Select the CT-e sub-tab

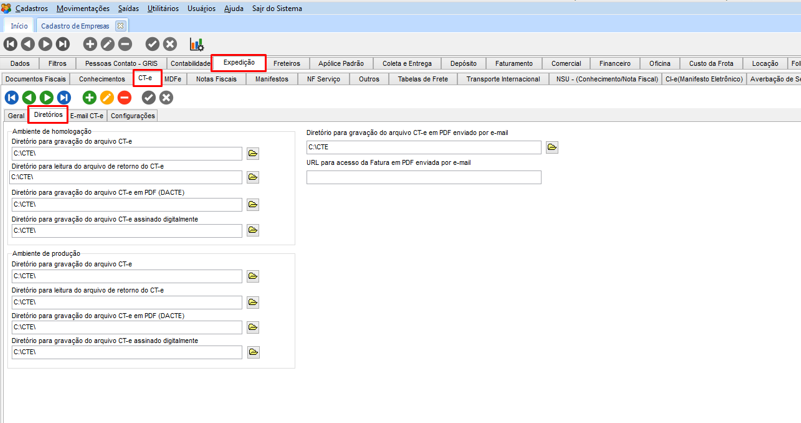tap(147, 78)
